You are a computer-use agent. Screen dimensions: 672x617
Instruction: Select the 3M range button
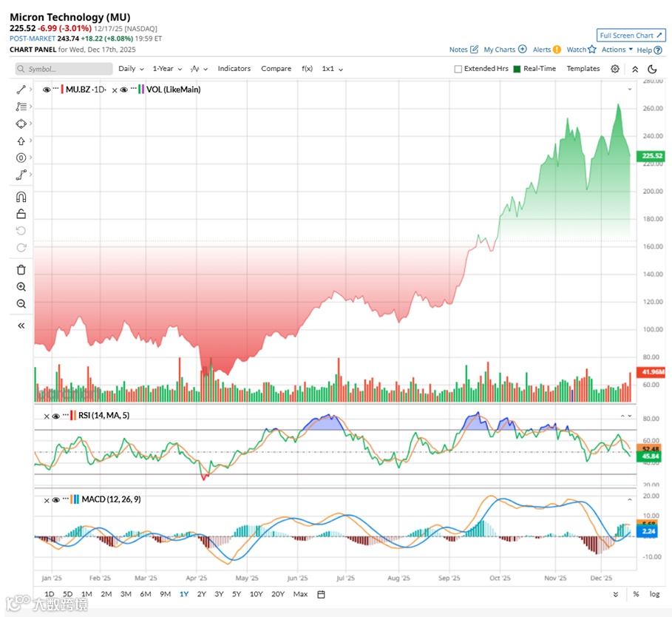126,594
